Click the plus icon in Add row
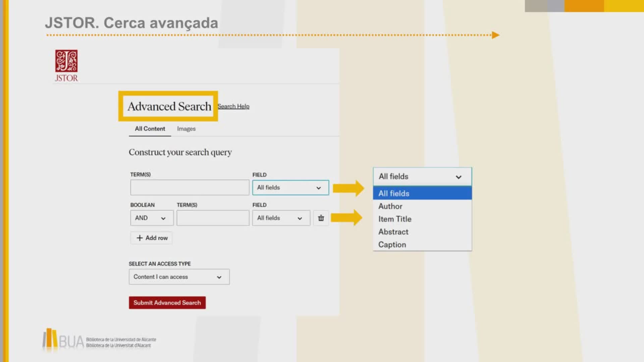This screenshot has width=644, height=362. click(140, 238)
